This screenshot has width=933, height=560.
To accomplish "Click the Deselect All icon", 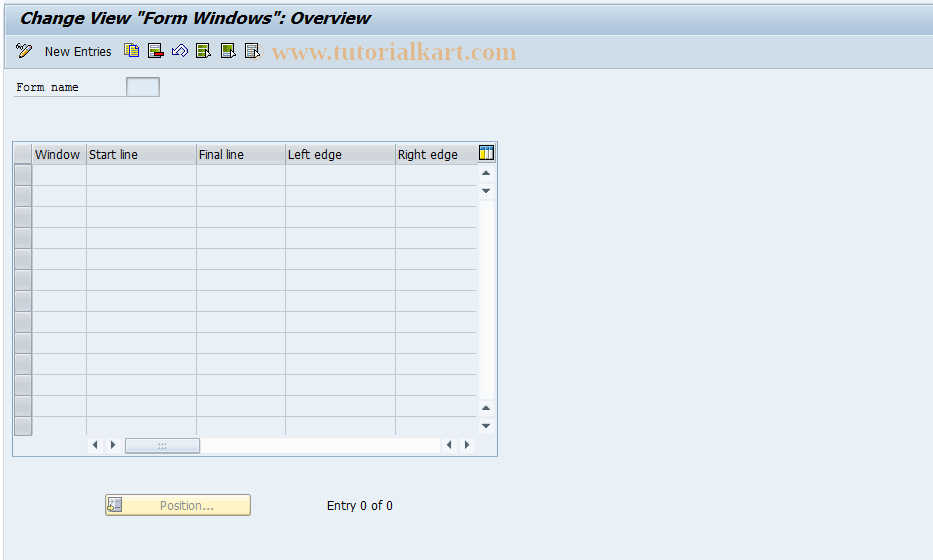I will pos(252,51).
